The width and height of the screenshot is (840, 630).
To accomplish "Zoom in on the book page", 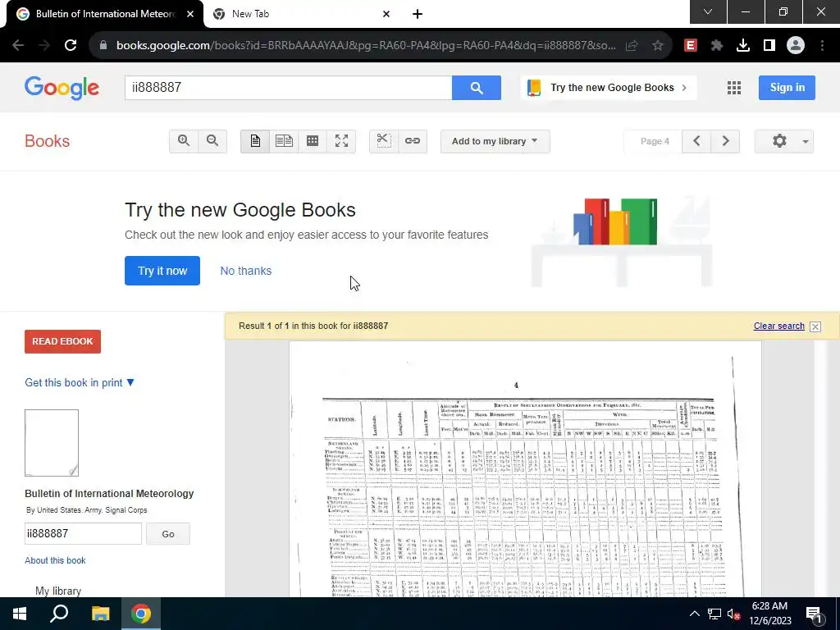I will click(x=184, y=141).
